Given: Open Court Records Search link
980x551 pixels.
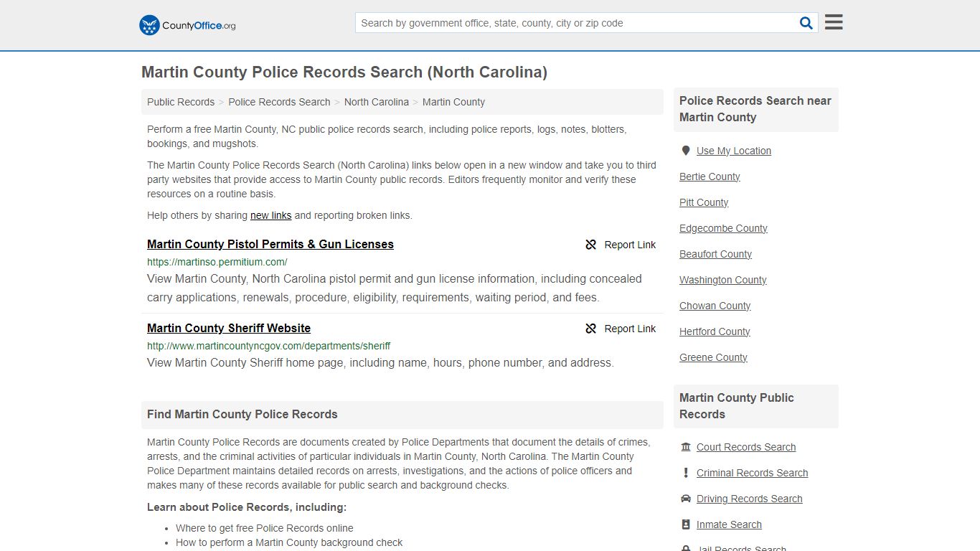Looking at the screenshot, I should click(x=746, y=447).
